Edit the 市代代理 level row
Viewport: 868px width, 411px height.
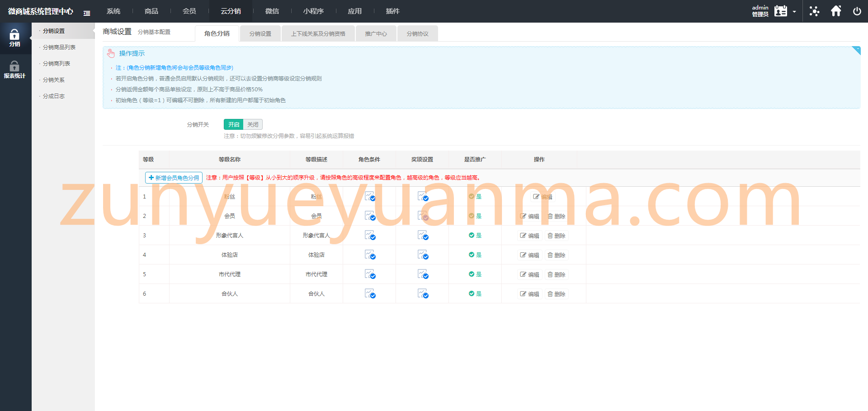[529, 274]
